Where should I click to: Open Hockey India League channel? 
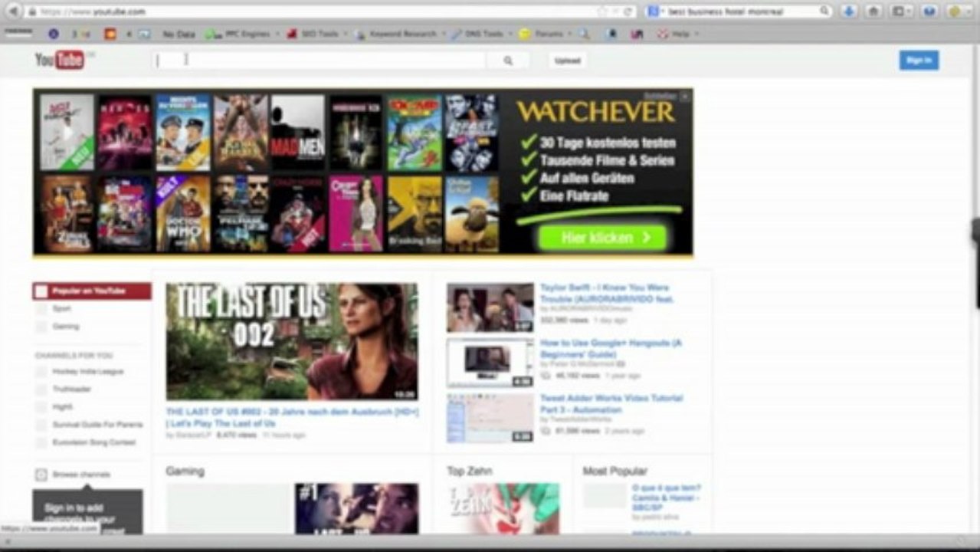coord(87,372)
